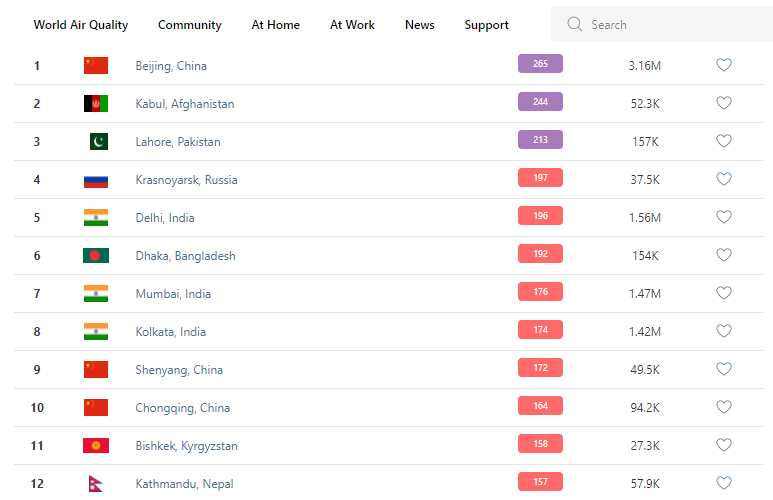This screenshot has width=773, height=500.
Task: Open the Community menu item
Action: [190, 25]
